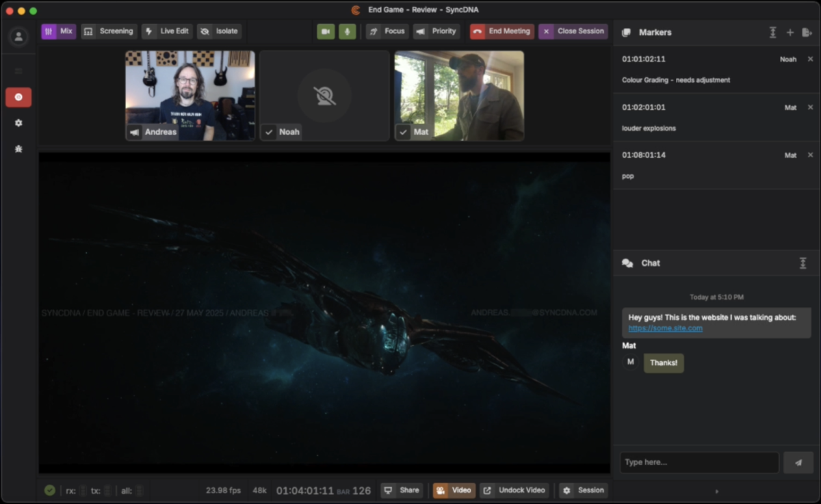
Task: Delete the 01:08:01:14 marker
Action: (x=811, y=155)
